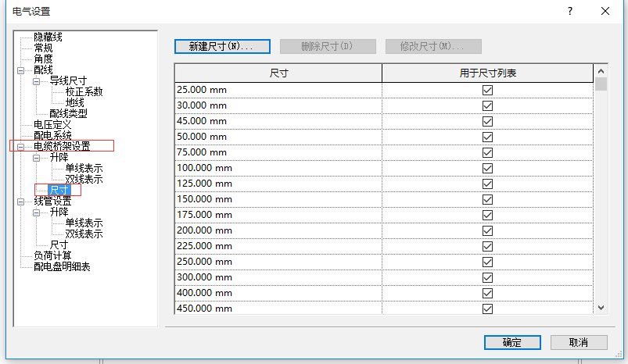Image resolution: width=628 pixels, height=364 pixels.
Task: Collapse 升降 under 电缆桥架设置
Action: click(x=37, y=158)
